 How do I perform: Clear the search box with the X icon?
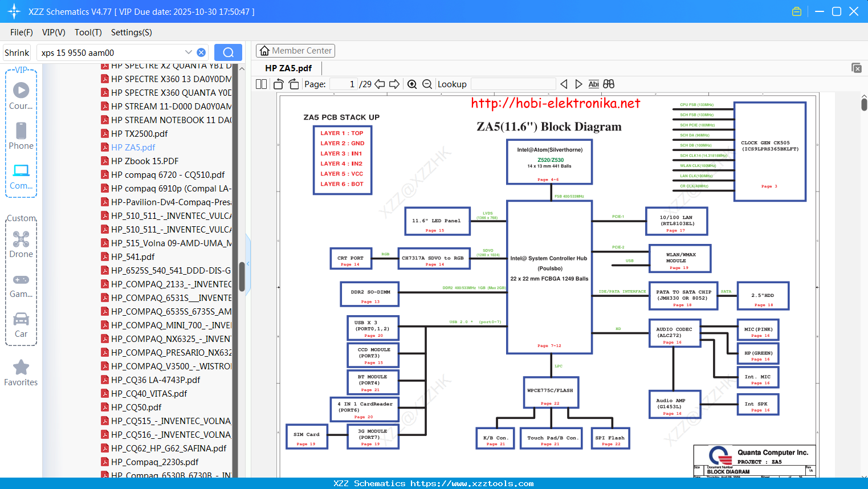201,52
